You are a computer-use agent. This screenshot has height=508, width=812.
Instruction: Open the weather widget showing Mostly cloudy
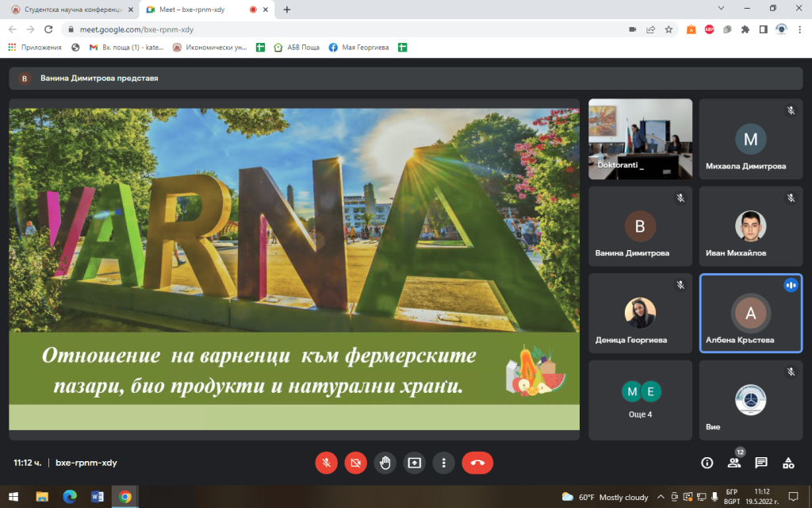[x=605, y=497]
